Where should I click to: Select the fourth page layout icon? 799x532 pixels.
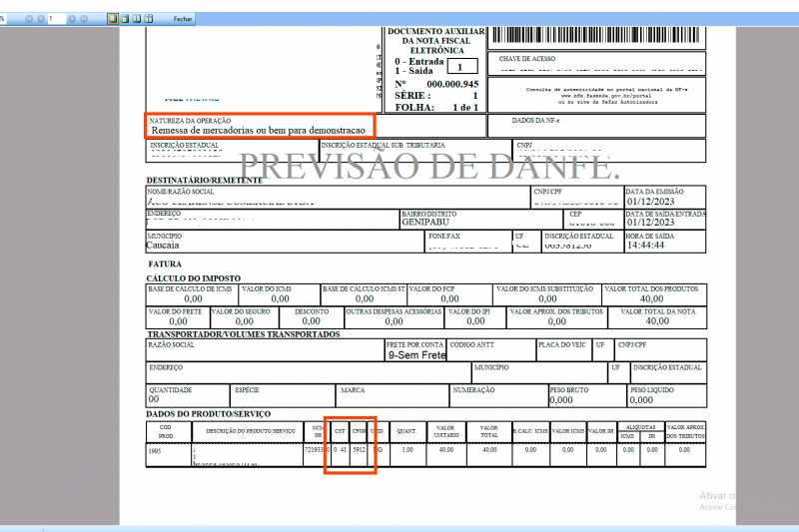coord(148,19)
